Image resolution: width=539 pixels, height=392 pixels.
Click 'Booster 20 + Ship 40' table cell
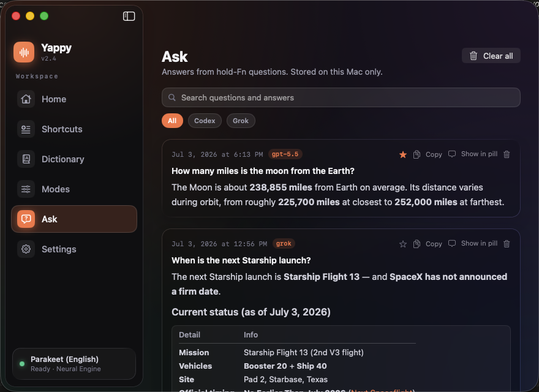(285, 366)
